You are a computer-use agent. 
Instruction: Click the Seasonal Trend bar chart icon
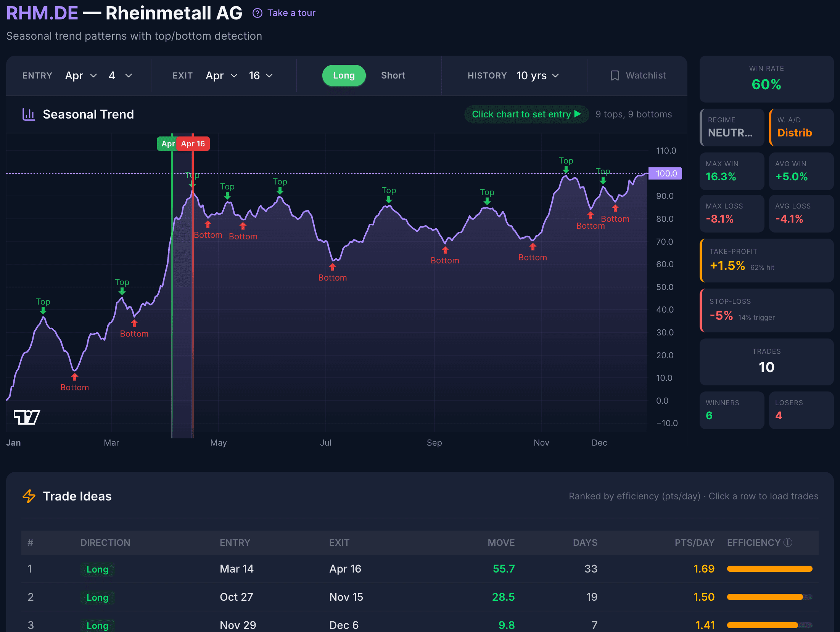tap(28, 114)
